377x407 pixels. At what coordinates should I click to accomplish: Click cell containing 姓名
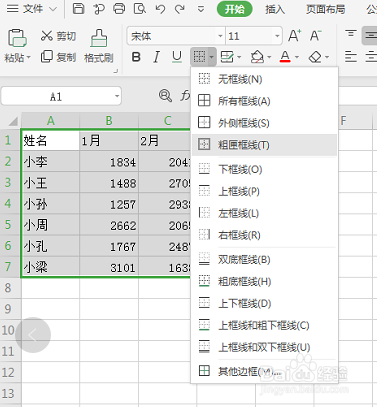[x=50, y=140]
